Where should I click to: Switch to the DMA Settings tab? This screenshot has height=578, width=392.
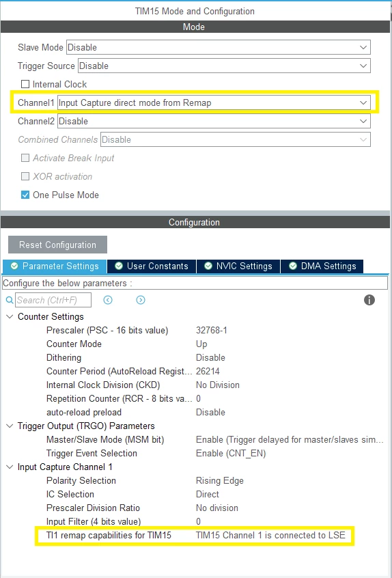coord(322,266)
